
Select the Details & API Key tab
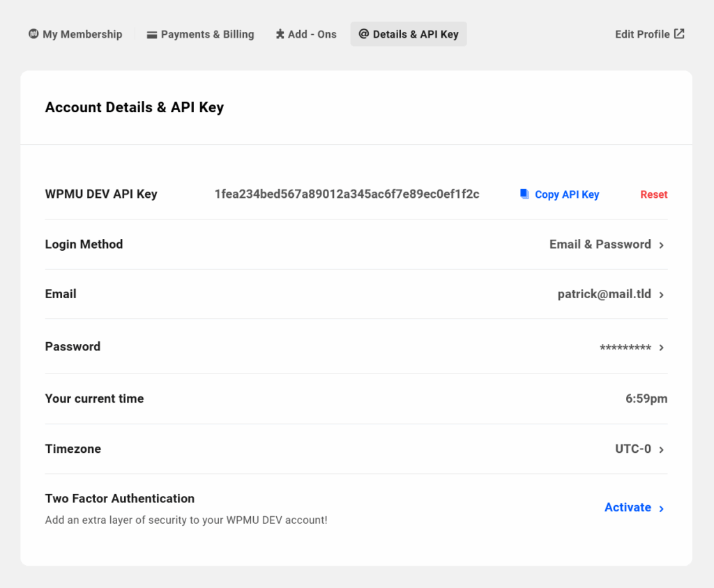click(x=409, y=34)
